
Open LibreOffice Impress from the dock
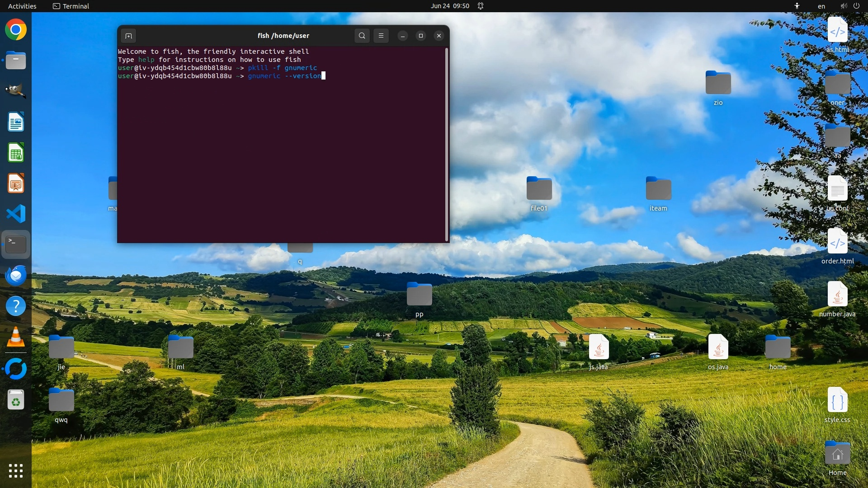point(16,183)
